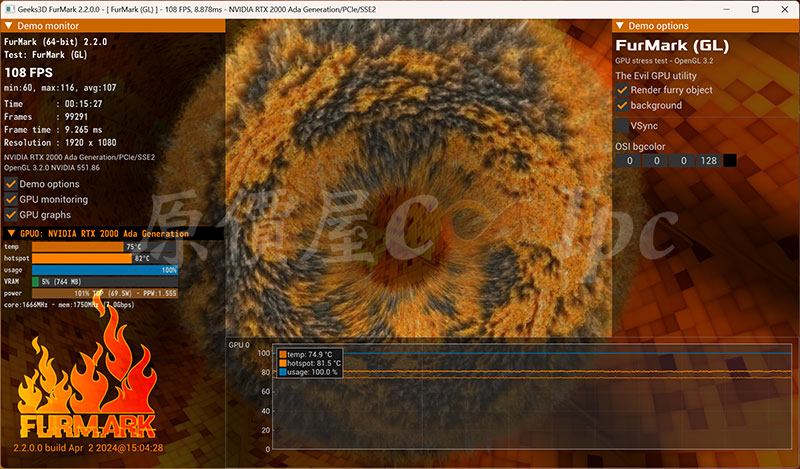
Task: Click the Time 00:15:27 row
Action: point(53,104)
